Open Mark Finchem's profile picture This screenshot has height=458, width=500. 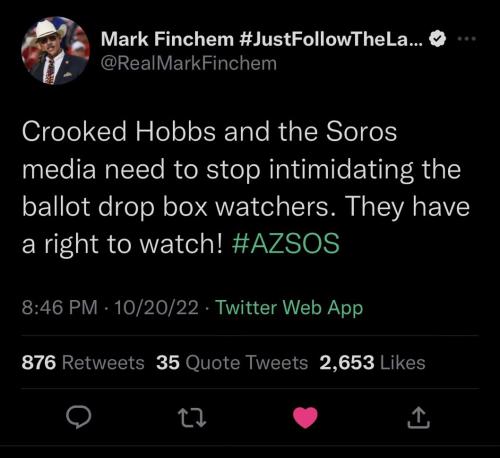pos(55,51)
